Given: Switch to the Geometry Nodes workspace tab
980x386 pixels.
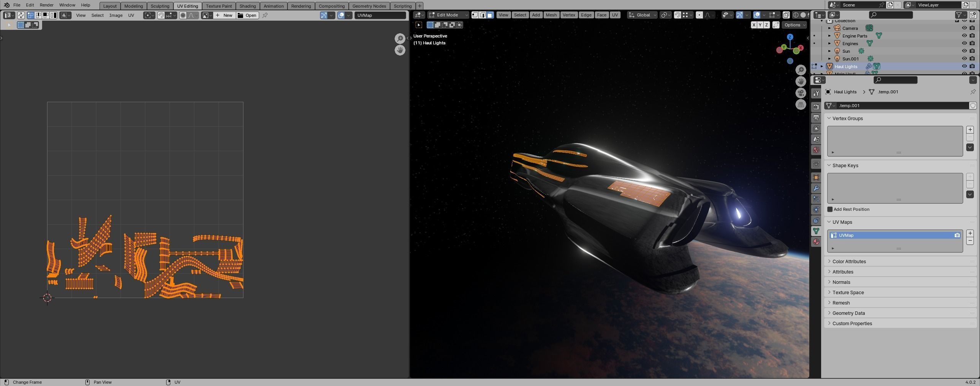Looking at the screenshot, I should pyautogui.click(x=369, y=6).
